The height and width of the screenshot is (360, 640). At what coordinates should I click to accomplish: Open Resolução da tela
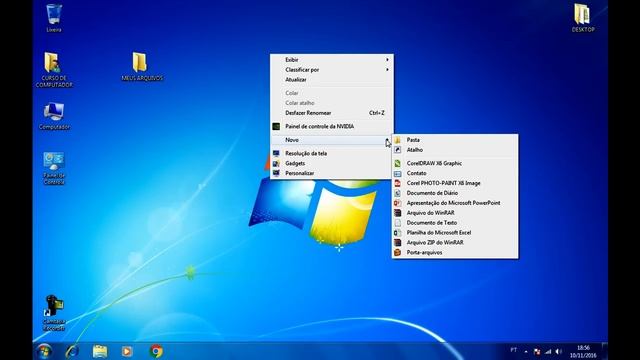pos(331,153)
